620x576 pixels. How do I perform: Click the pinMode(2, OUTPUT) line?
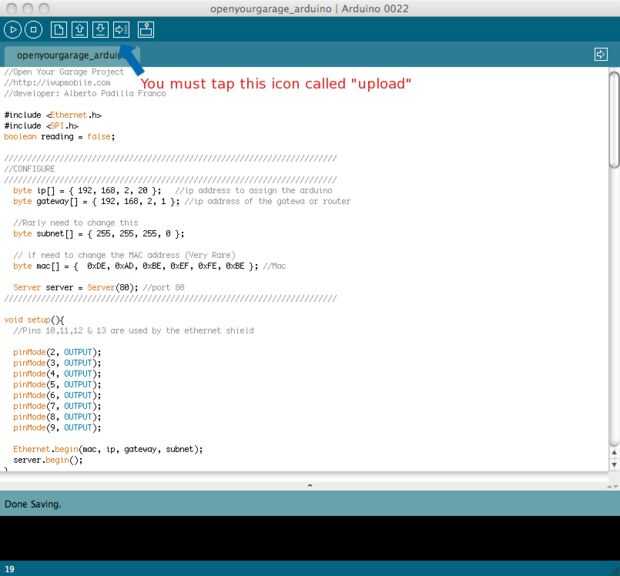(57, 352)
